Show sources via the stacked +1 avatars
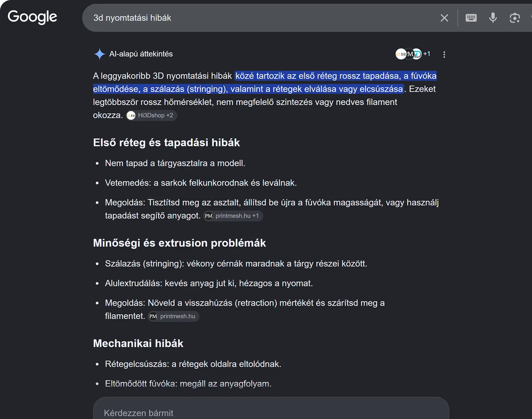The image size is (532, 419). click(x=413, y=54)
